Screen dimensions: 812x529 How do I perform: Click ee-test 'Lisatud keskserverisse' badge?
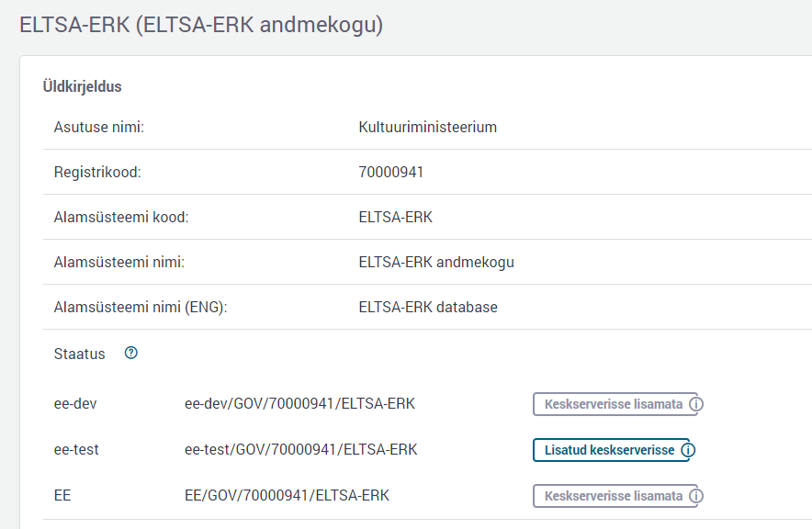(x=614, y=450)
